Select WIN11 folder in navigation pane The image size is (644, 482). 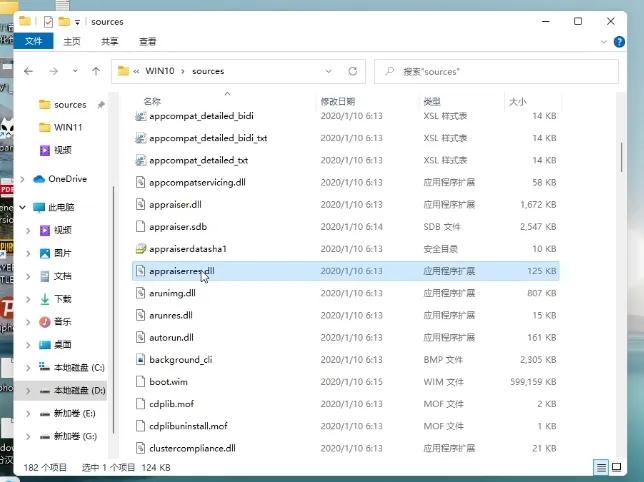coord(60,127)
